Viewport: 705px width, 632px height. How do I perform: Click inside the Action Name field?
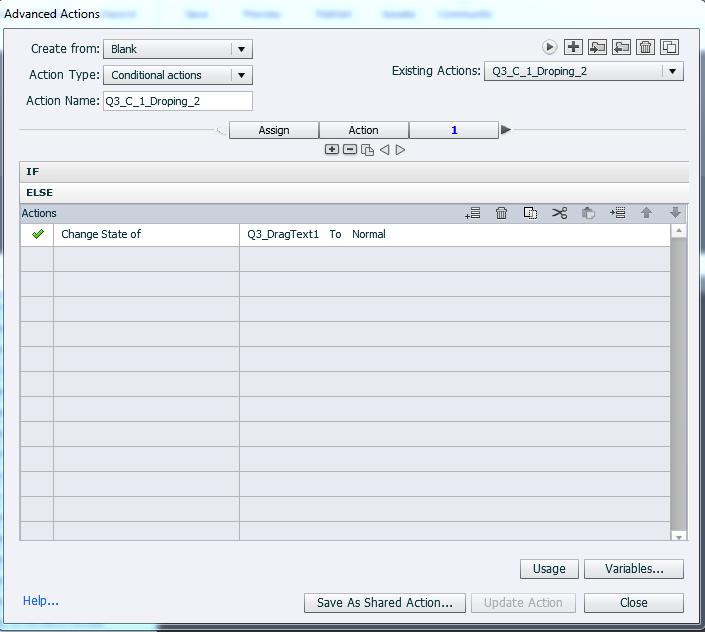point(177,101)
